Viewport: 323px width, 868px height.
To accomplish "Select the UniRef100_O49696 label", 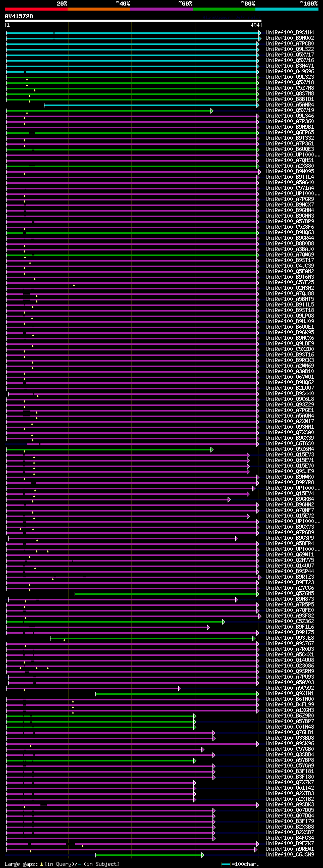I will [290, 71].
